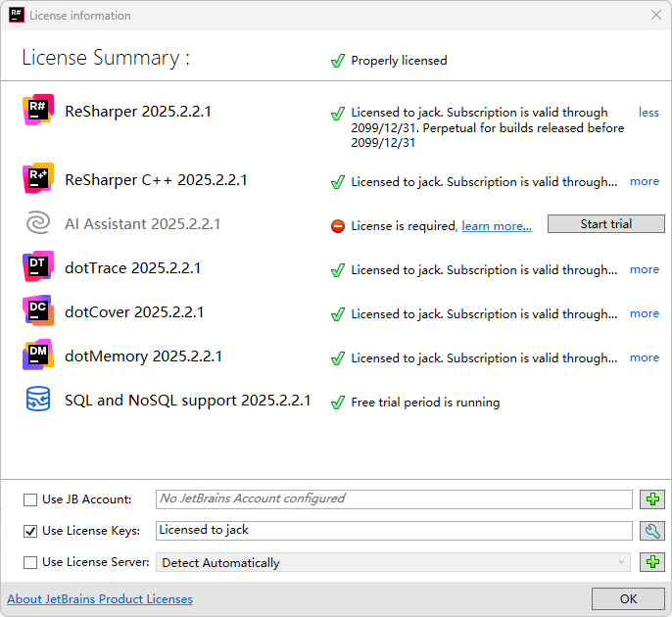Click the wrench icon beside License Keys
This screenshot has height=617, width=672.
click(x=652, y=531)
